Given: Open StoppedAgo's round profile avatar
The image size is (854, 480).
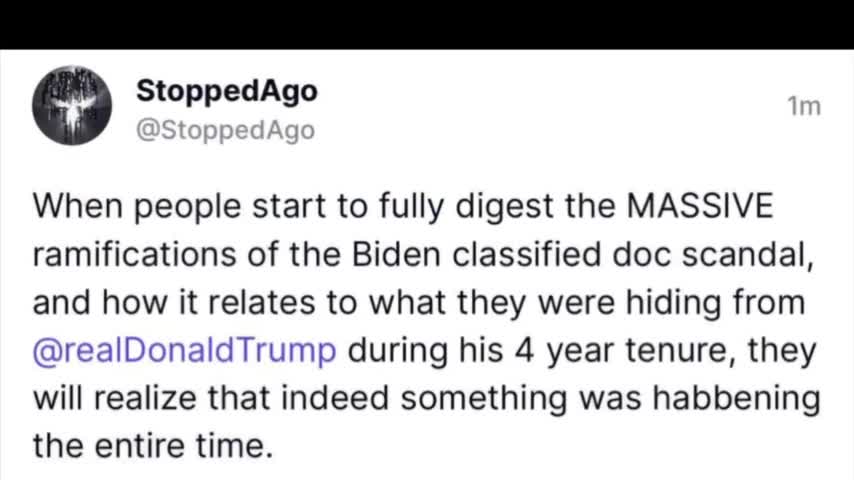Looking at the screenshot, I should tap(72, 106).
